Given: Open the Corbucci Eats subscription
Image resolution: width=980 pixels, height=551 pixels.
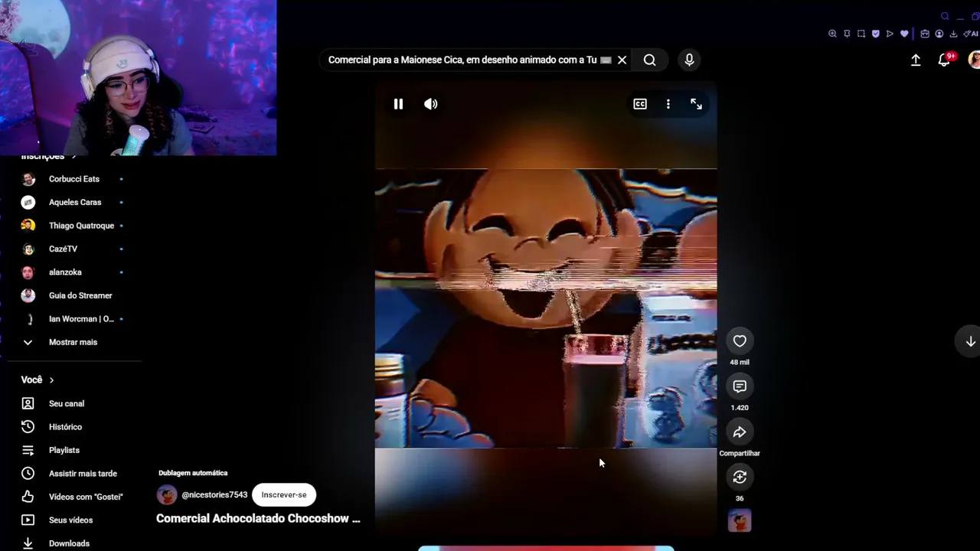Looking at the screenshot, I should pos(73,179).
